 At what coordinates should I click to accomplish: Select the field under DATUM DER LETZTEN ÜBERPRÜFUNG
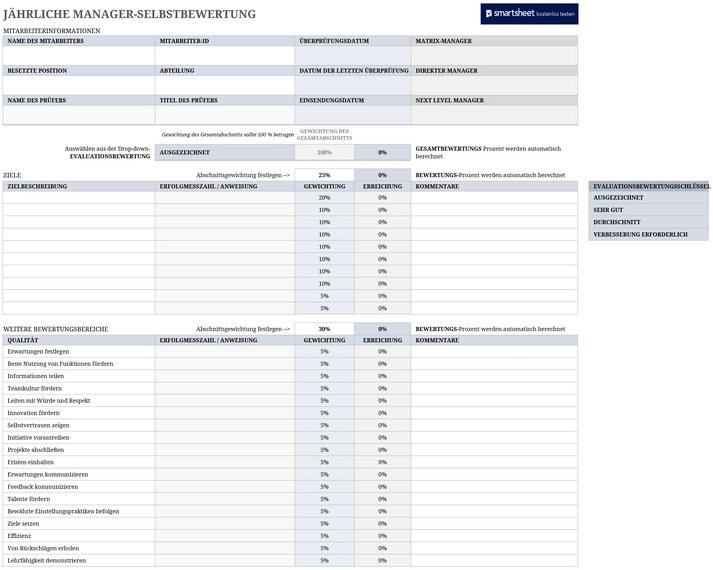pyautogui.click(x=353, y=85)
